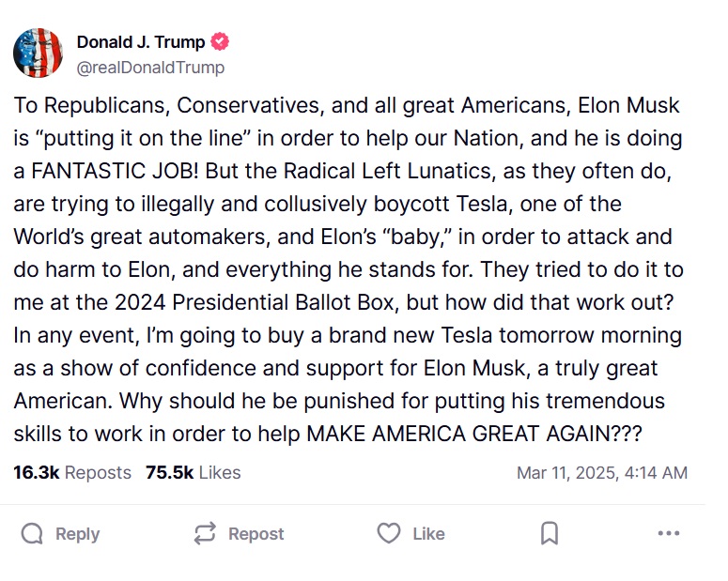Open the @realDonaldTrump handle link
This screenshot has height=581, width=728.
point(150,68)
